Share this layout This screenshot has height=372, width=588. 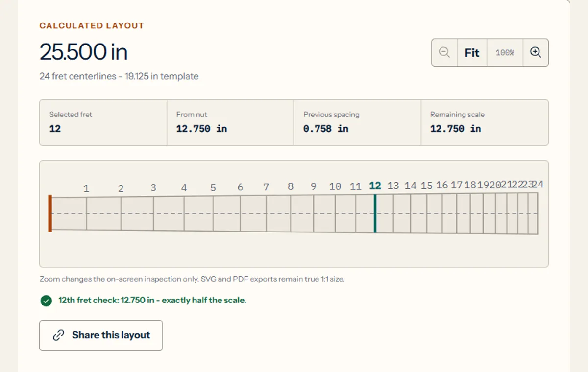pyautogui.click(x=101, y=335)
